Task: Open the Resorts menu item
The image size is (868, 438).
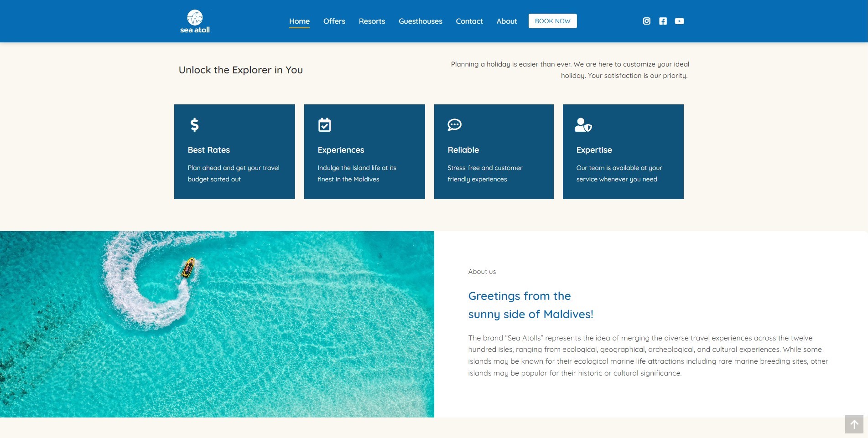Action: click(x=372, y=21)
